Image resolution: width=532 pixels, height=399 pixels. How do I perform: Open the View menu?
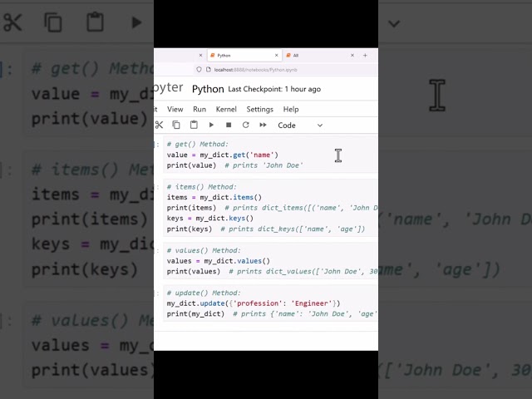point(175,109)
